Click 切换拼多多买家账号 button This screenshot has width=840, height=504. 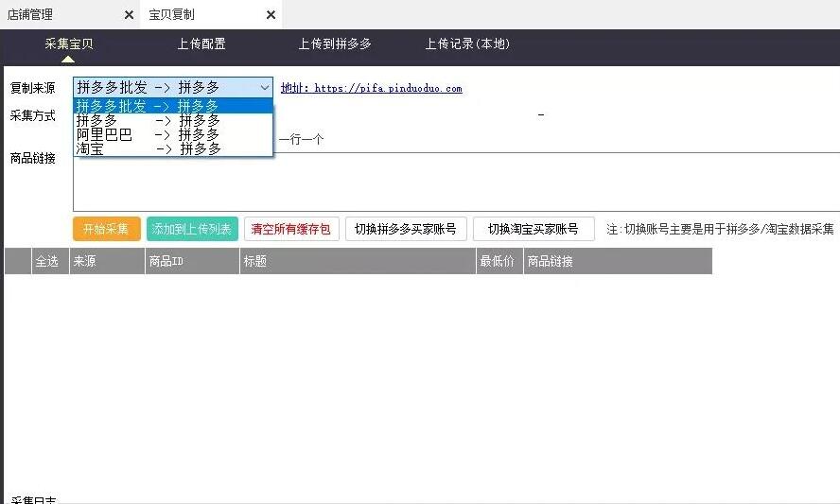point(406,229)
